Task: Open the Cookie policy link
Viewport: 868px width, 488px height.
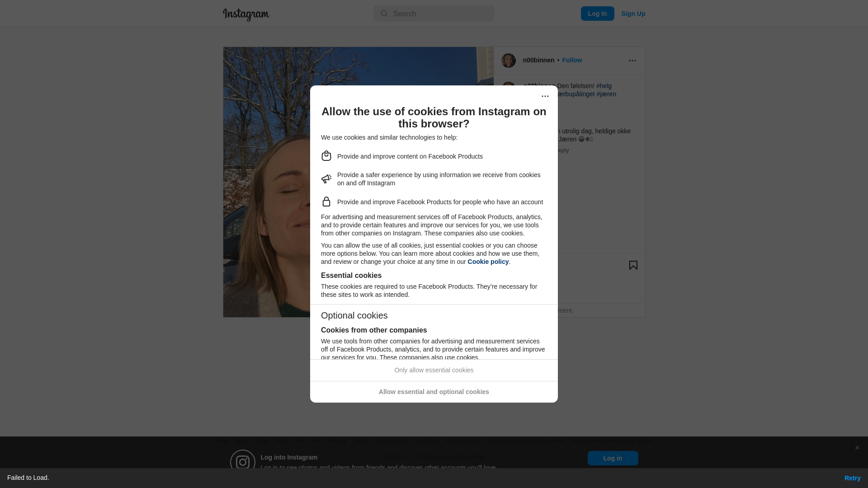Action: point(488,262)
